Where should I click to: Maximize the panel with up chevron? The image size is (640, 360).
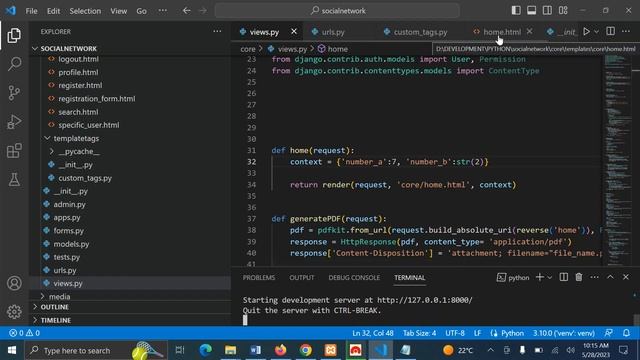tap(610, 277)
